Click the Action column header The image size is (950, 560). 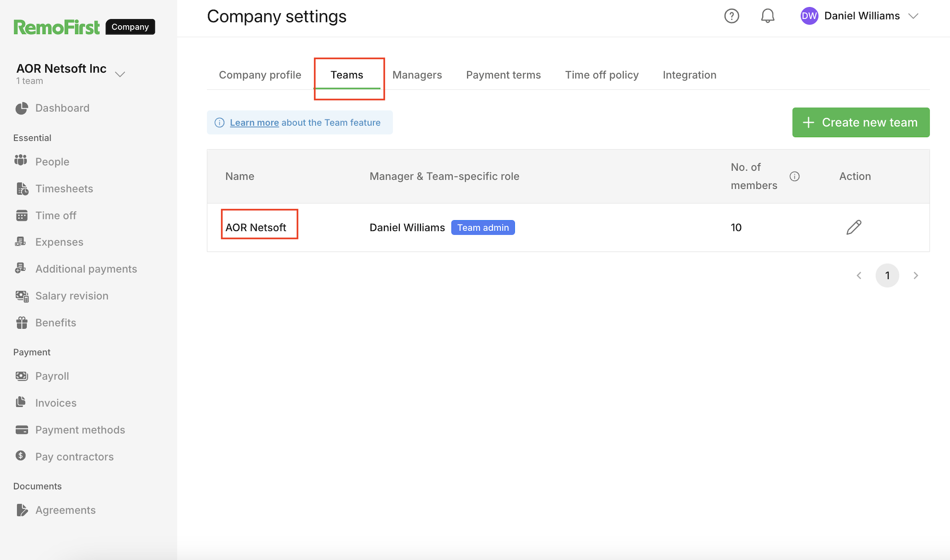(855, 176)
